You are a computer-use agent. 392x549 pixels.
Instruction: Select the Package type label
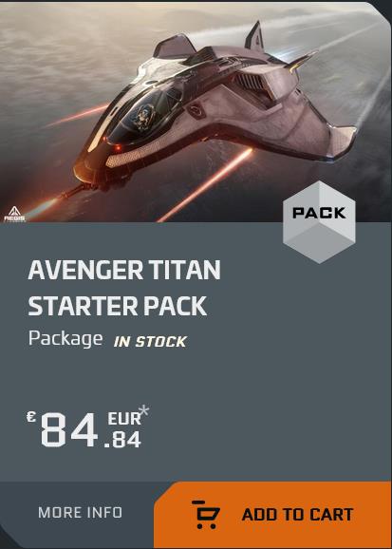(65, 339)
